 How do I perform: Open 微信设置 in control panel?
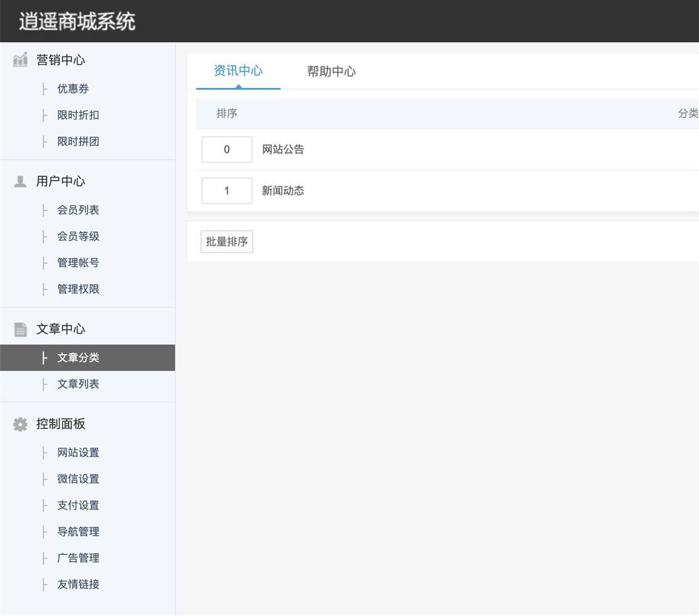(78, 478)
